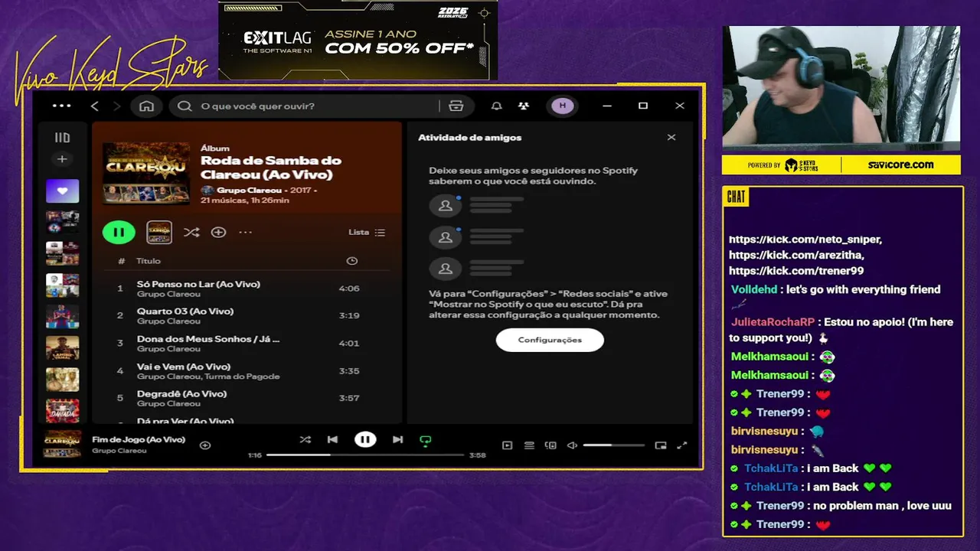
Task: Seek in the song progress bar
Action: point(365,455)
